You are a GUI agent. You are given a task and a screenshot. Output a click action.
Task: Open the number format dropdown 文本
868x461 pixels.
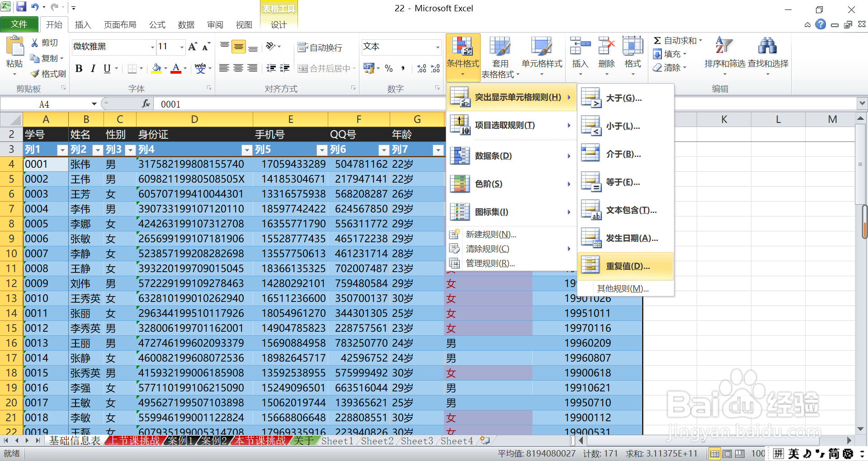438,47
